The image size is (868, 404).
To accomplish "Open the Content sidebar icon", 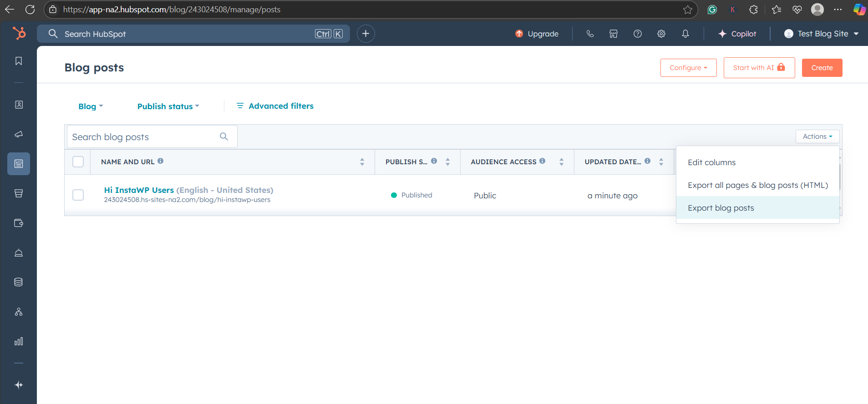I will [x=19, y=164].
